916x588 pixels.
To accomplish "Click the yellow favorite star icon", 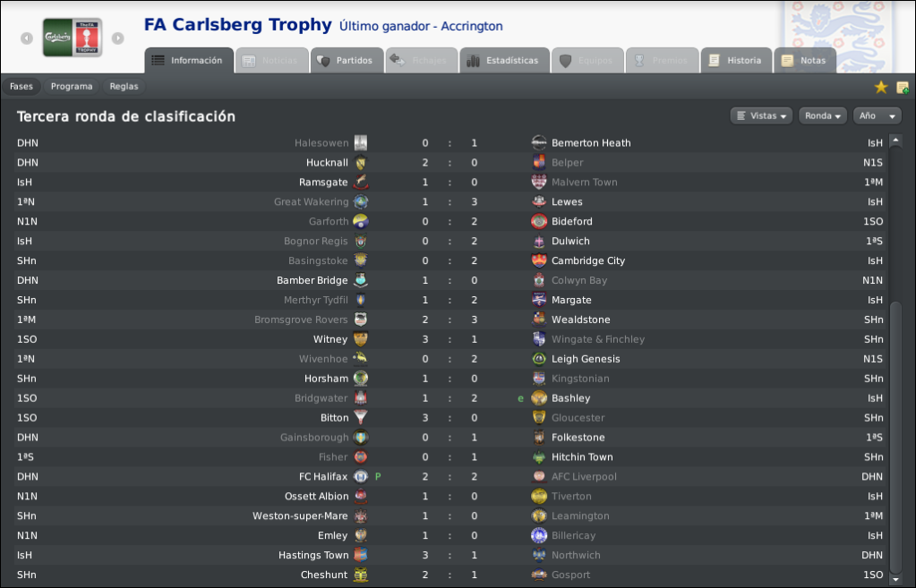I will coord(880,87).
